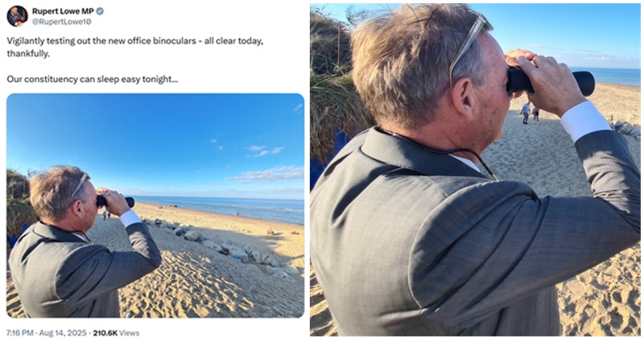The width and height of the screenshot is (644, 338).
Task: Open the Rupert Lowe MP display name
Action: (63, 11)
